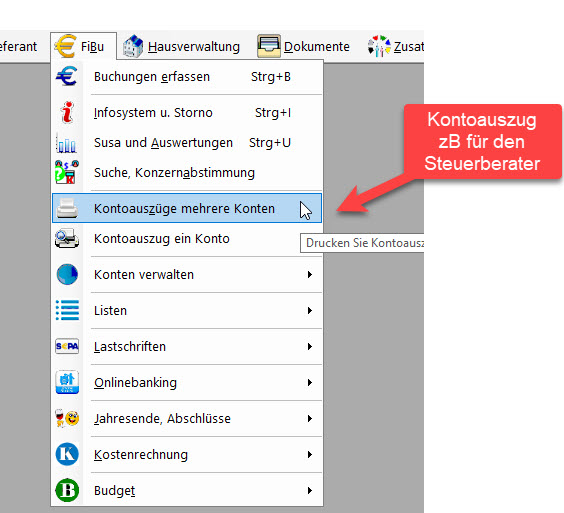Expand the Budget submenu arrow
This screenshot has width=564, height=513.
pyautogui.click(x=310, y=490)
